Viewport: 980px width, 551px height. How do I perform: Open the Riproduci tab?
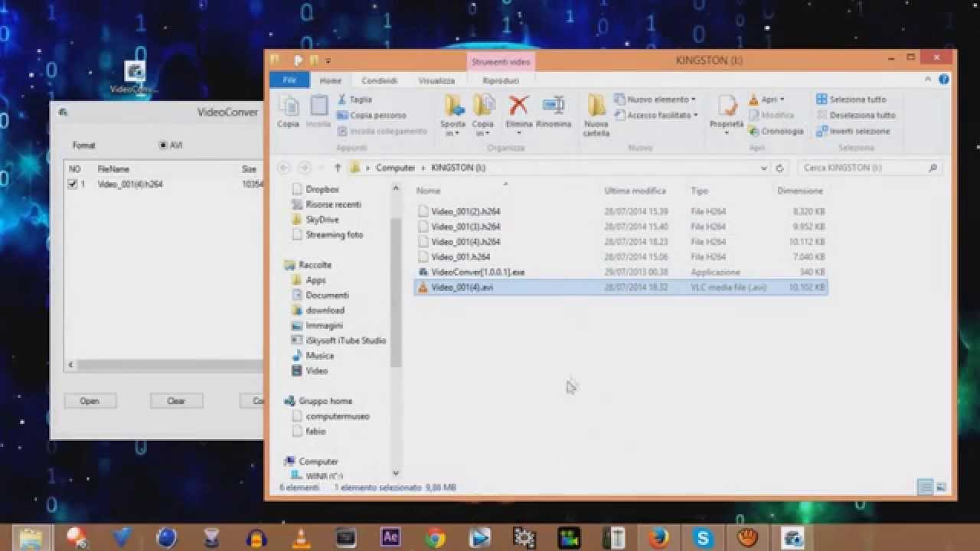501,80
